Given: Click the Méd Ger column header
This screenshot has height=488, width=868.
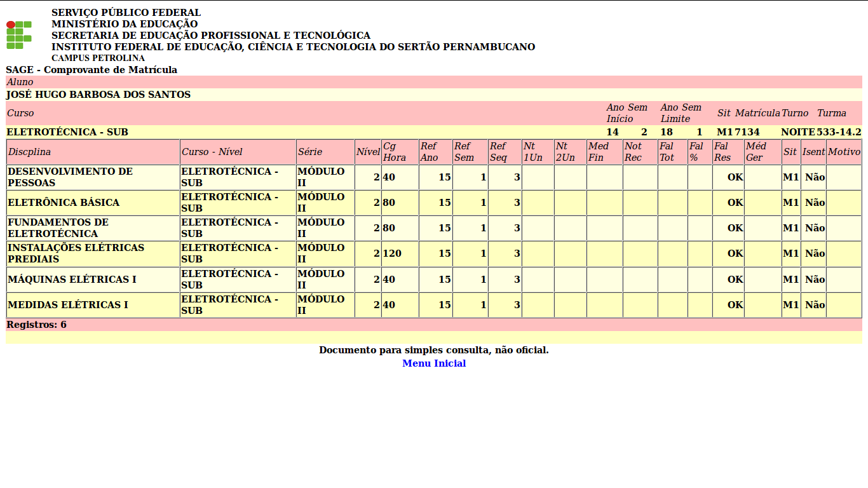Looking at the screenshot, I should pos(763,152).
